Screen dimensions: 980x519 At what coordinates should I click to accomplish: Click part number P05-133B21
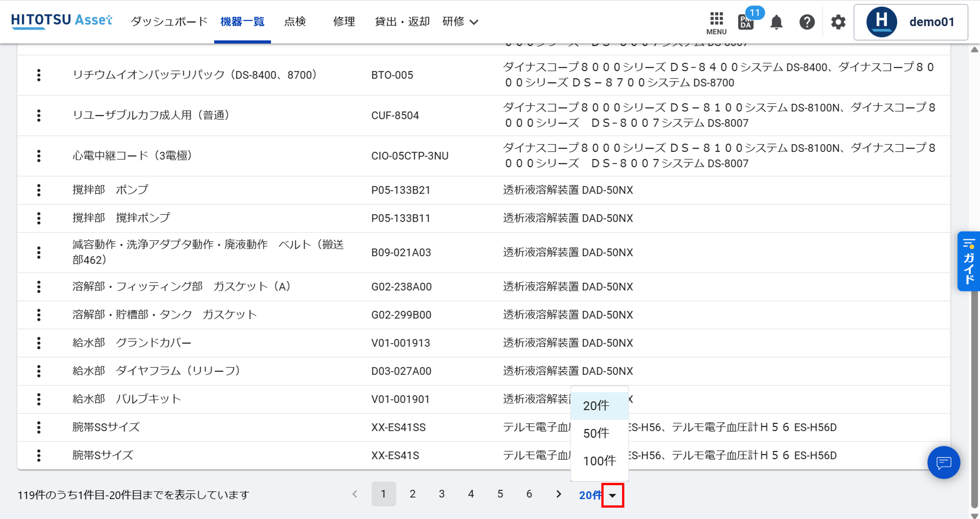pos(401,190)
